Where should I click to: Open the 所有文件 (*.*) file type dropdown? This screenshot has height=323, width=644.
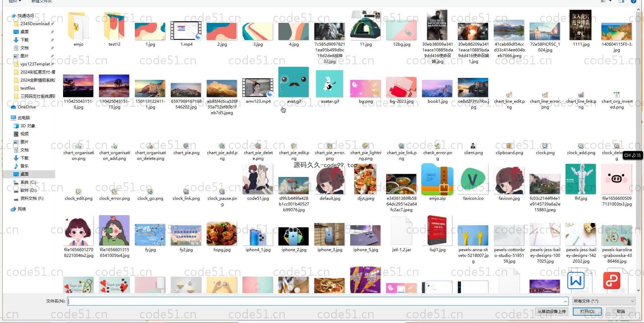(604, 301)
